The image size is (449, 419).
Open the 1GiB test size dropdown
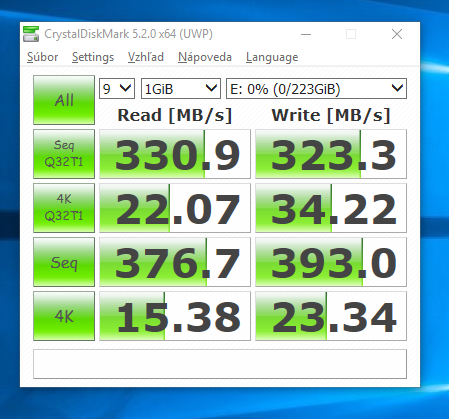181,89
